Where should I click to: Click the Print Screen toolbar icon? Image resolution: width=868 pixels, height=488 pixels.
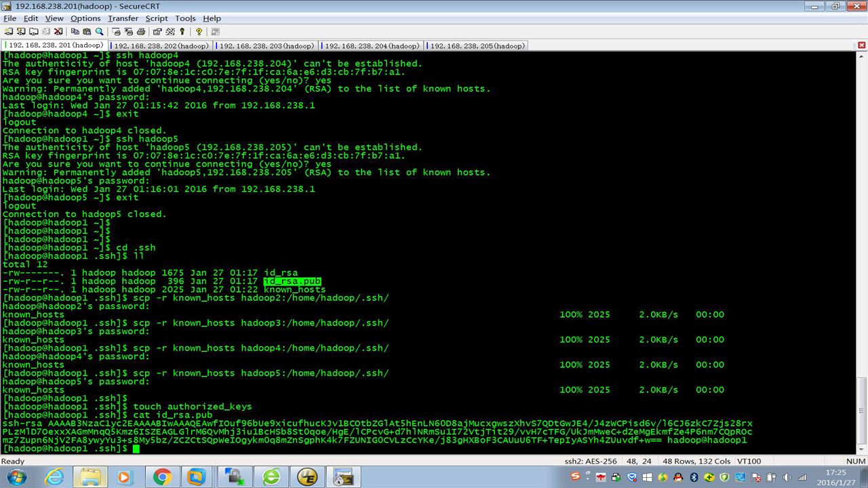(x=116, y=31)
